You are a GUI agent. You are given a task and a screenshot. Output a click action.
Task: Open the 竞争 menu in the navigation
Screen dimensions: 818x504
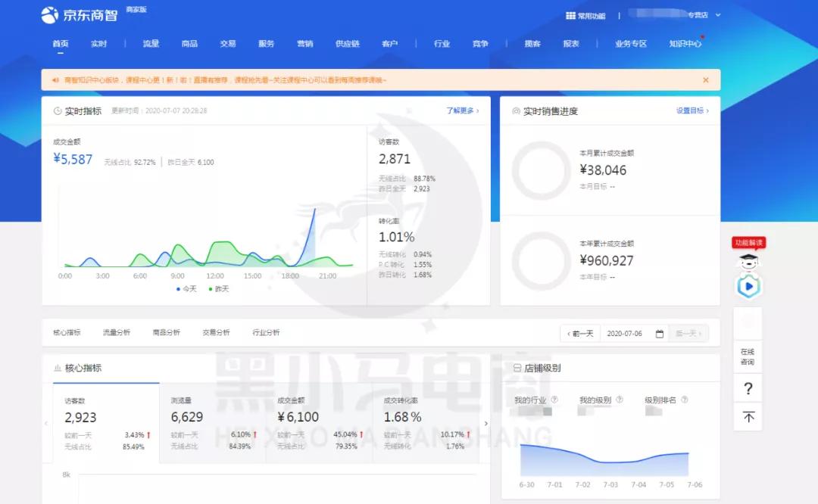tap(479, 45)
